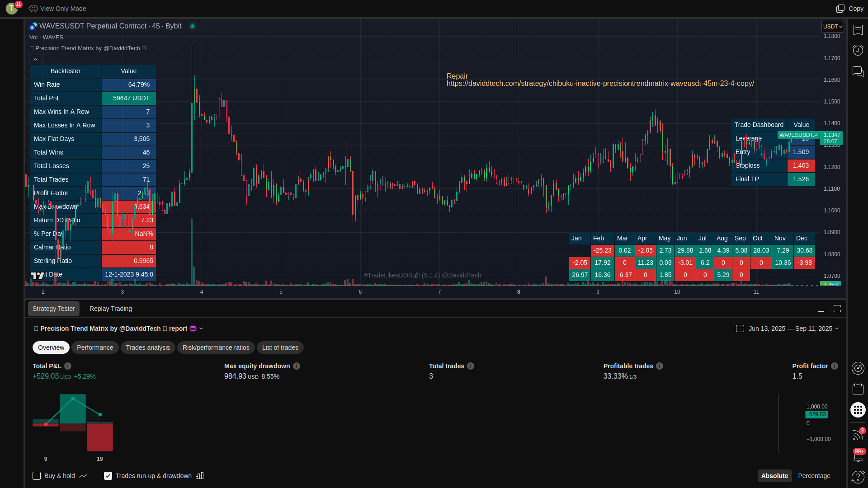The height and width of the screenshot is (488, 868).
Task: Click the Stoploss 1.403 value cell
Action: tap(801, 166)
